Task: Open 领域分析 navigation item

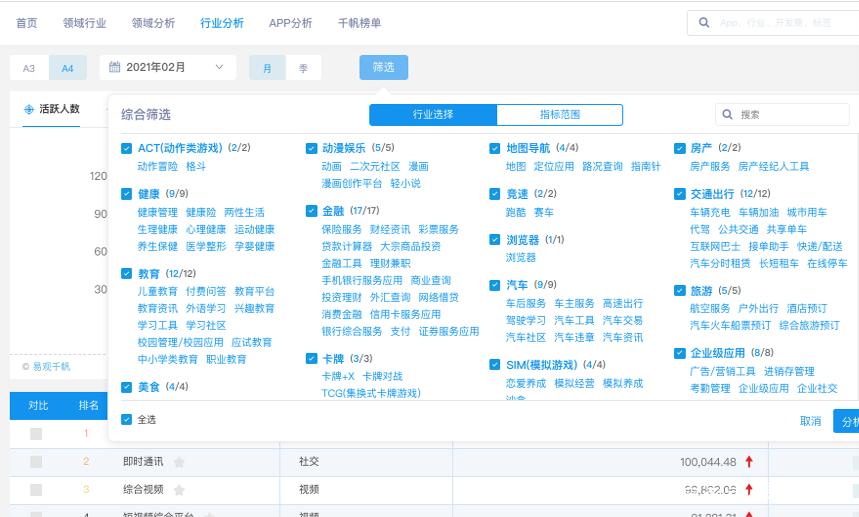Action: [153, 23]
